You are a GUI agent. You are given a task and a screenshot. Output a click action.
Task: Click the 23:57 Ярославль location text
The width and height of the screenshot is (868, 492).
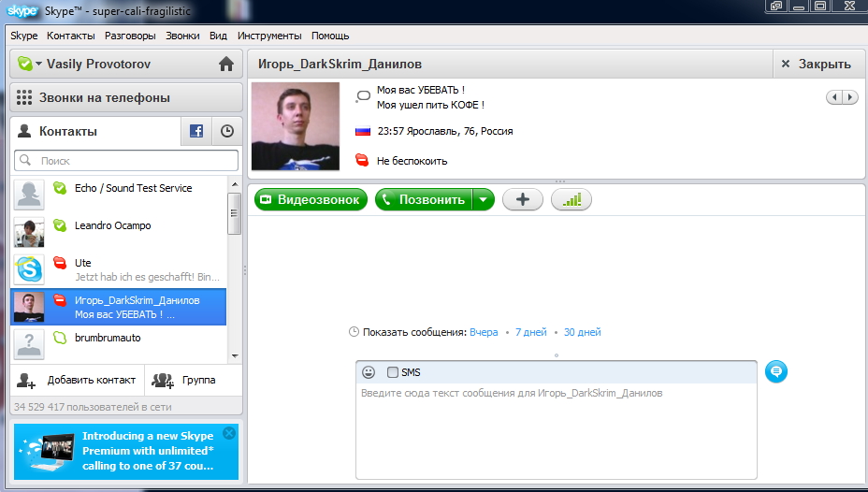point(445,131)
